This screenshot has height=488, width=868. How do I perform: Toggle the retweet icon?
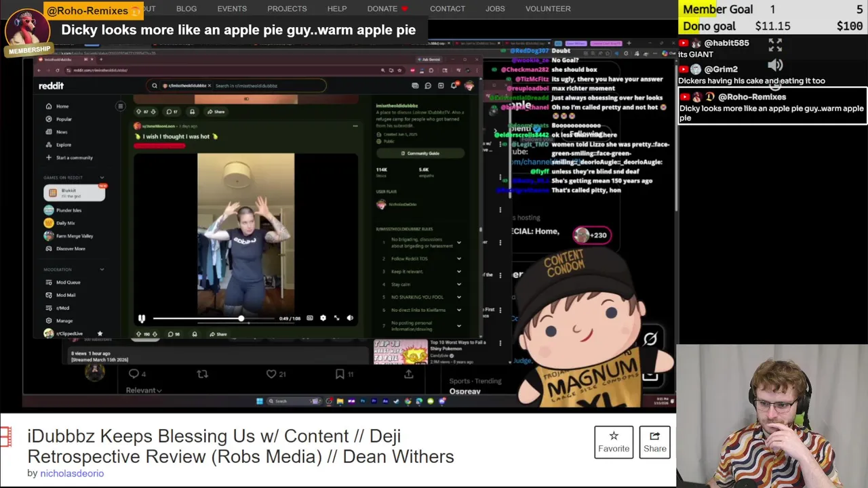click(202, 374)
